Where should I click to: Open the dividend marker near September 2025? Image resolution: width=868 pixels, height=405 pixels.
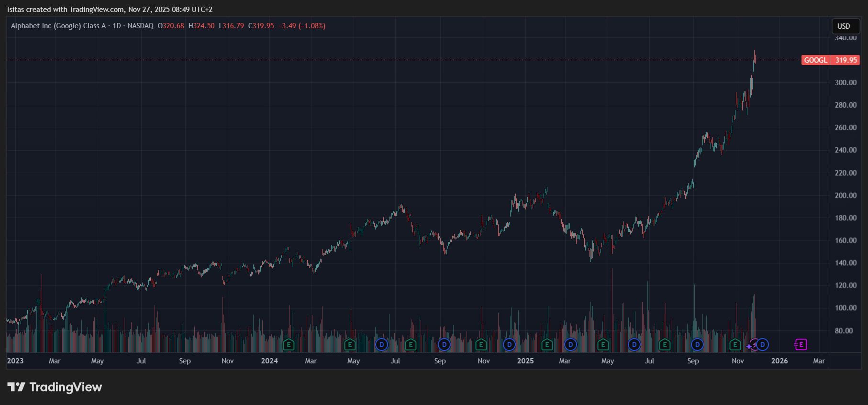click(697, 344)
